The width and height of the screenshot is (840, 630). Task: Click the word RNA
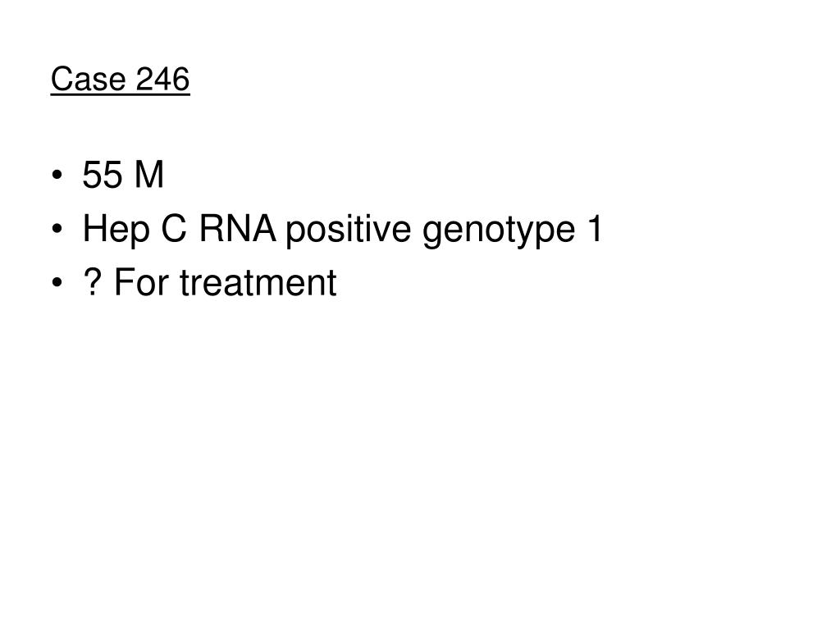coord(237,229)
